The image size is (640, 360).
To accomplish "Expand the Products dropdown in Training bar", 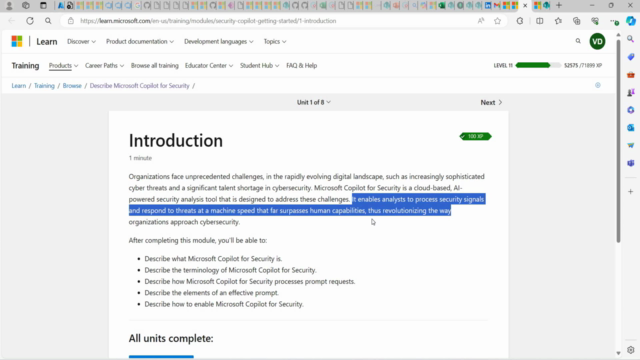I will pos(63,66).
